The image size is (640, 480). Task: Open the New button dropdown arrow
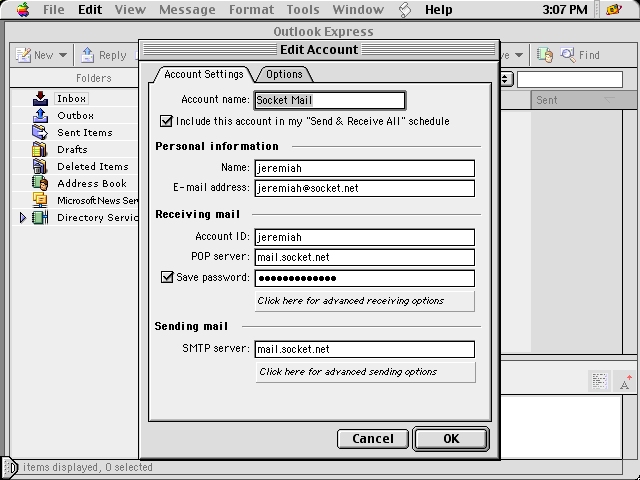click(x=63, y=55)
